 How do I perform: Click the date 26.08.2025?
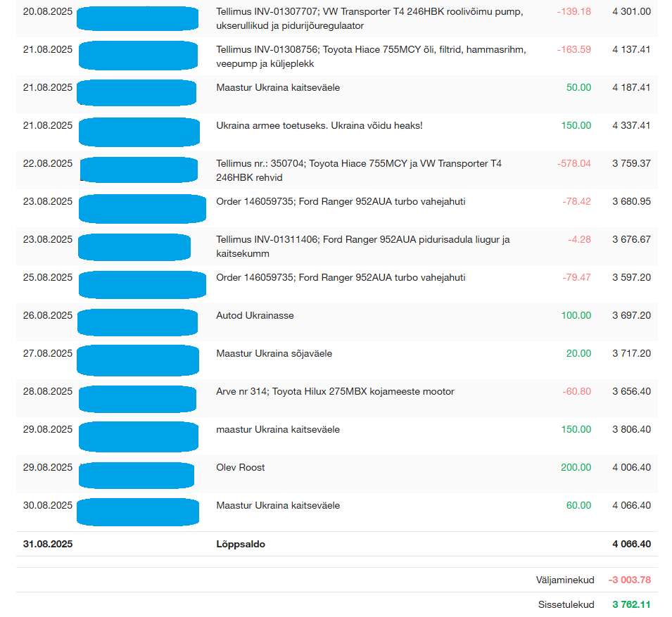pos(48,316)
